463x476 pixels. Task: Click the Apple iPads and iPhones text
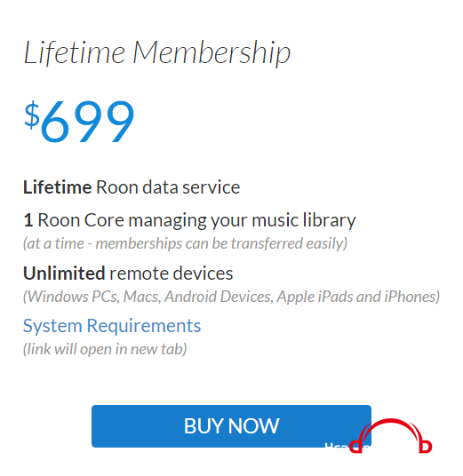coord(358,297)
